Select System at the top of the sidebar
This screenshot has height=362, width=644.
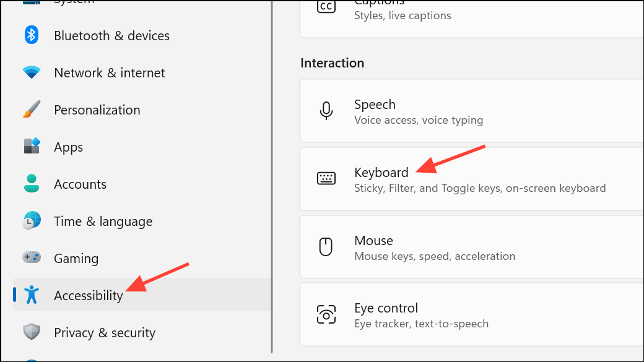pyautogui.click(x=74, y=3)
